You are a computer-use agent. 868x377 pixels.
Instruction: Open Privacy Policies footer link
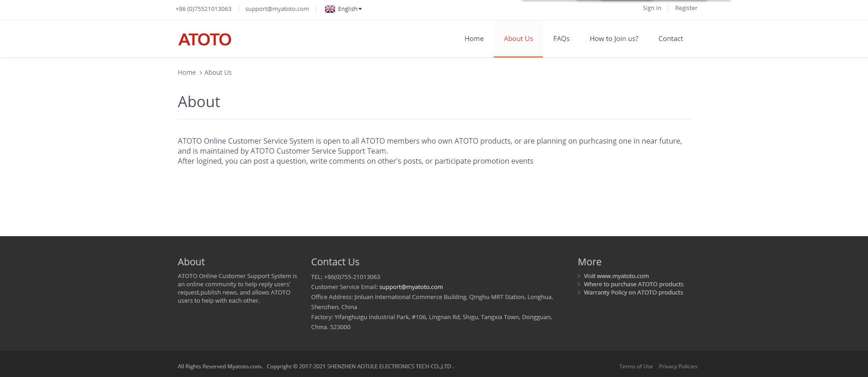tap(678, 367)
